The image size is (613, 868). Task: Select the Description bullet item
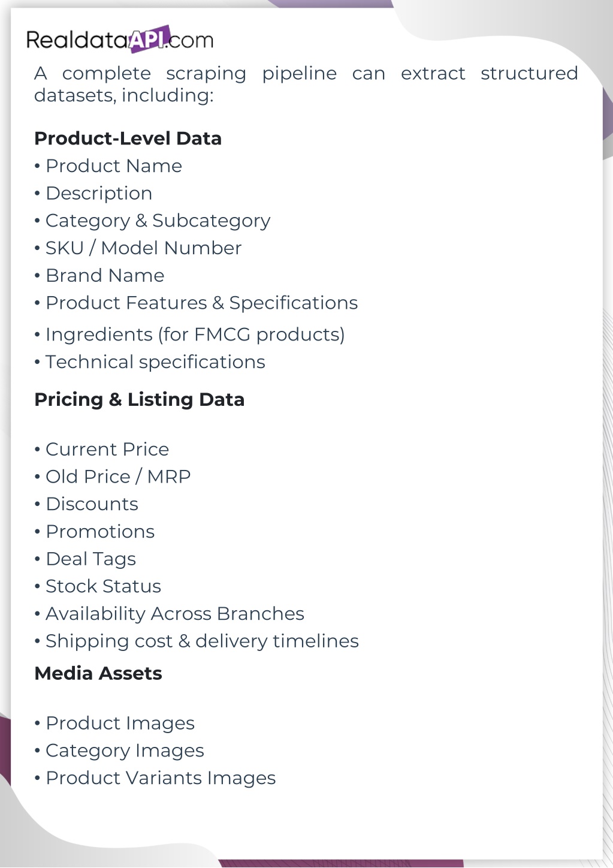coord(99,194)
